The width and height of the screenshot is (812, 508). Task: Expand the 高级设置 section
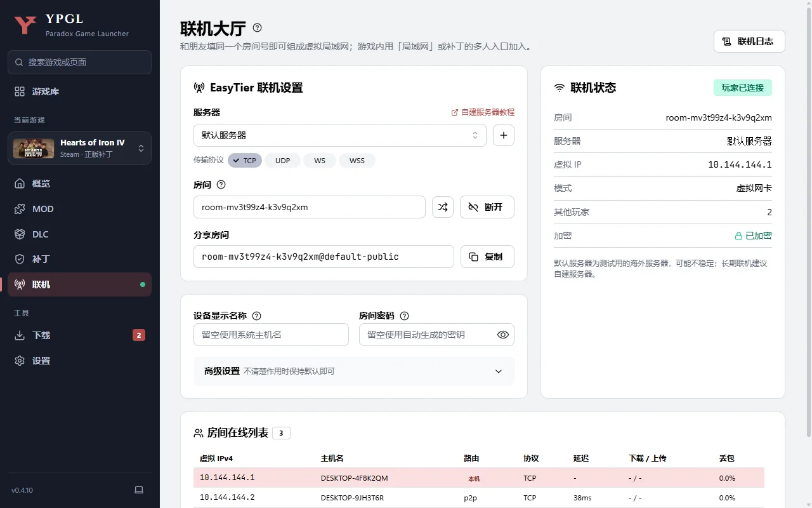tap(354, 371)
